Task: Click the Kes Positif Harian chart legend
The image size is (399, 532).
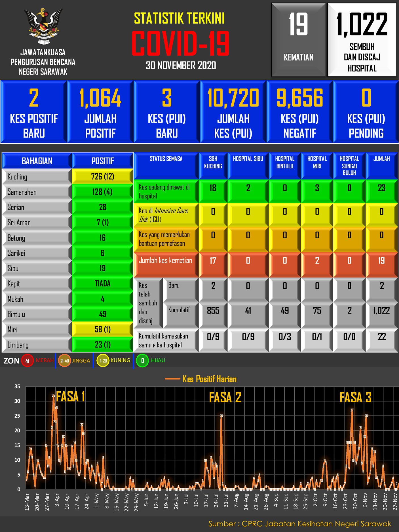Action: [201, 379]
